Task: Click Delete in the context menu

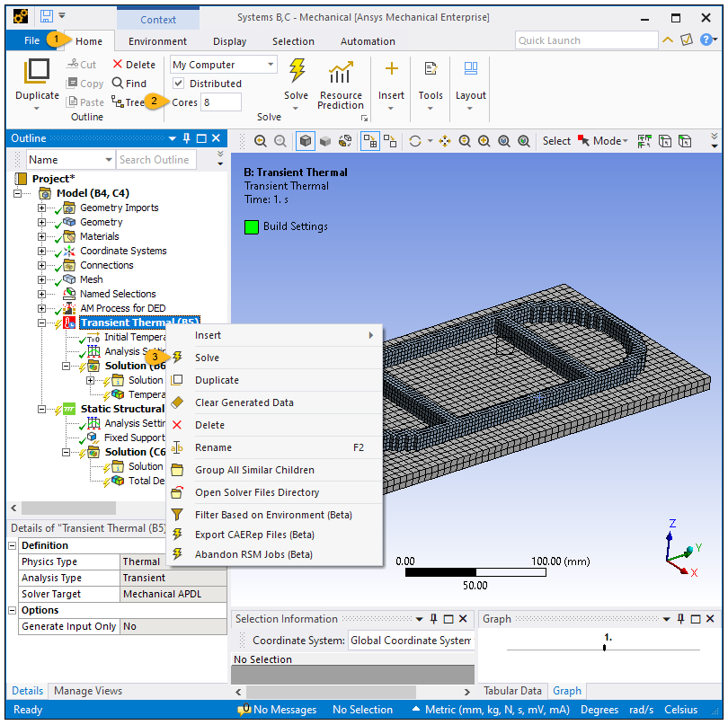Action: [209, 425]
